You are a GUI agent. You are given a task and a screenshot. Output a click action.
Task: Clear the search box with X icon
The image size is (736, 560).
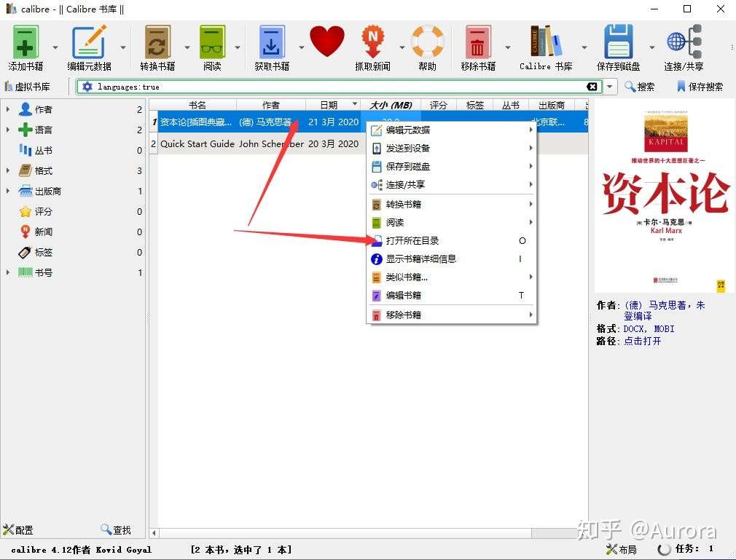tap(592, 87)
